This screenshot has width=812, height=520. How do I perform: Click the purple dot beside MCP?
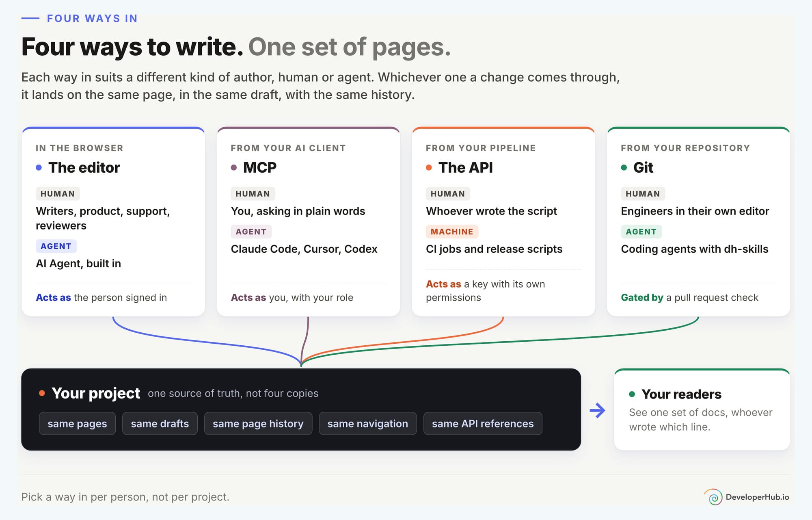(x=234, y=167)
